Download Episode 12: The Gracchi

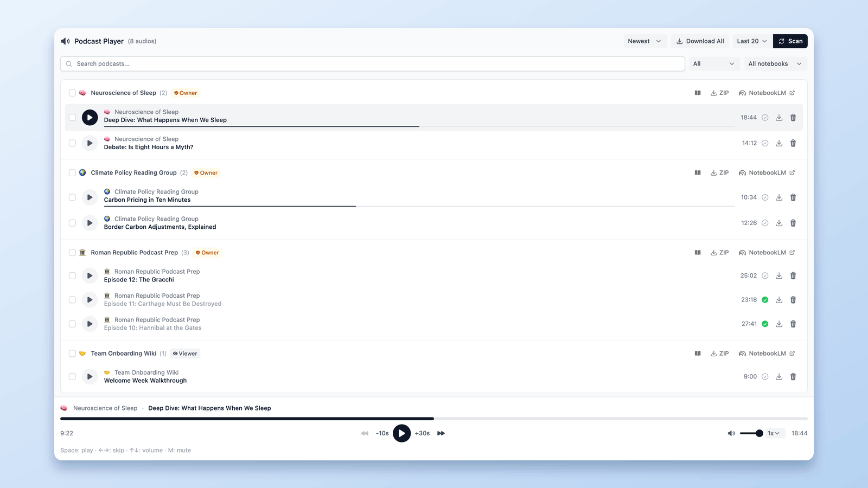coord(779,275)
